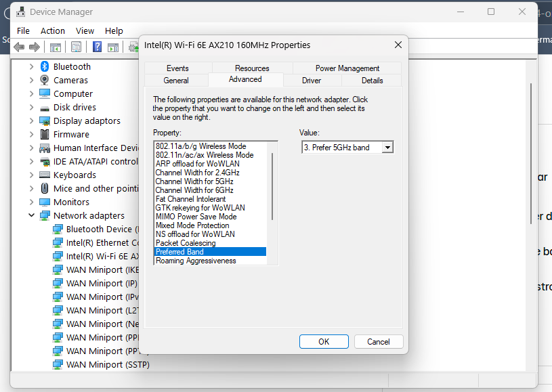Viewport: 552px width, 392px height.
Task: Switch to the Events tab
Action: [x=177, y=68]
